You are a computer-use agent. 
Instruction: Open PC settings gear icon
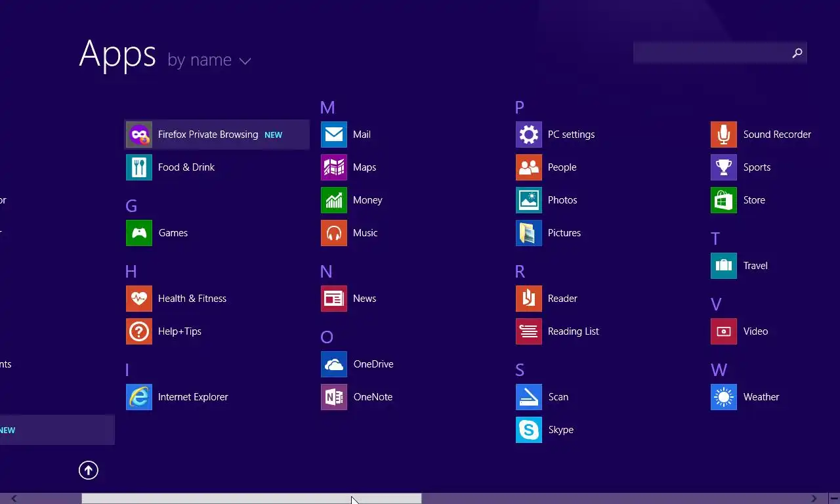(529, 135)
